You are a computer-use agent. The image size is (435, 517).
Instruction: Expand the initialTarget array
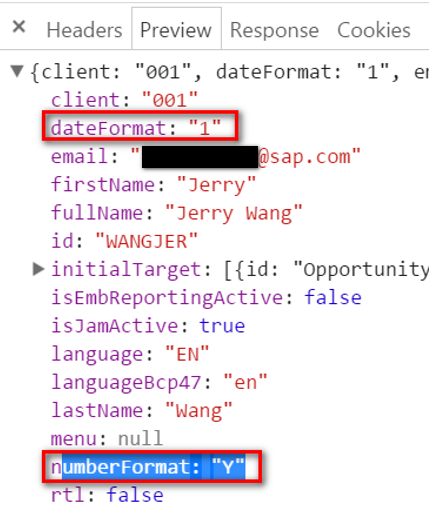(39, 269)
